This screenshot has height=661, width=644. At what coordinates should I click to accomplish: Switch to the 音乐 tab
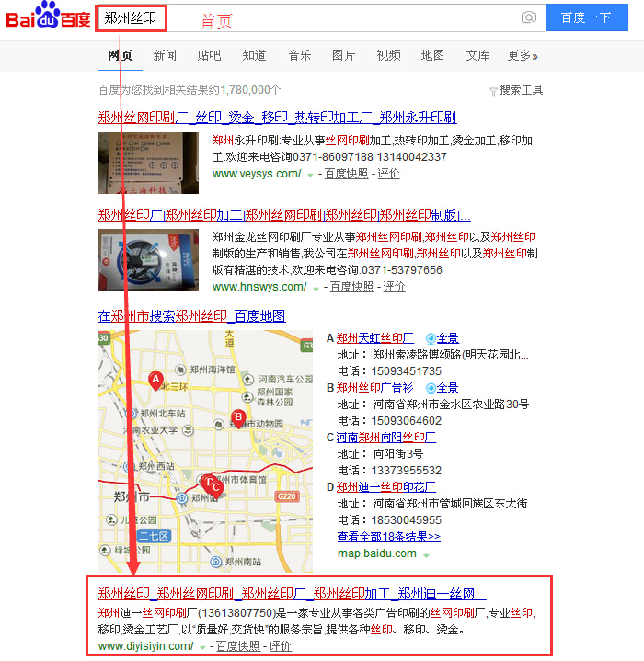click(x=300, y=56)
